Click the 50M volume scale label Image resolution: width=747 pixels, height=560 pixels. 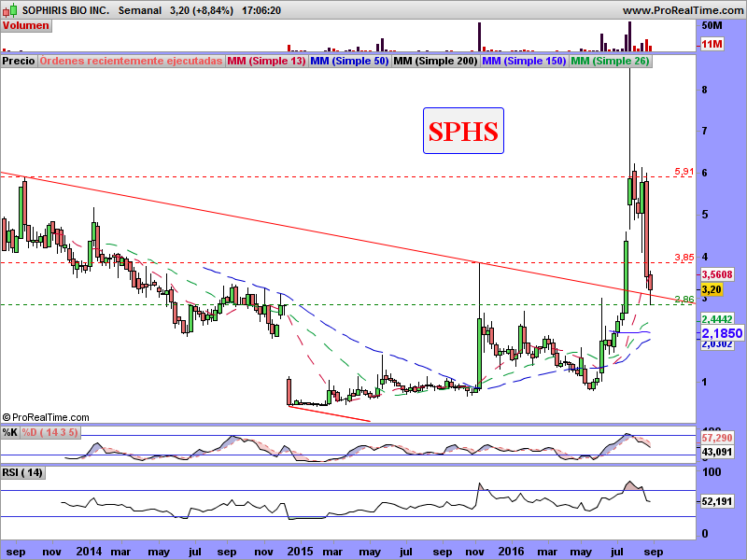tap(712, 25)
